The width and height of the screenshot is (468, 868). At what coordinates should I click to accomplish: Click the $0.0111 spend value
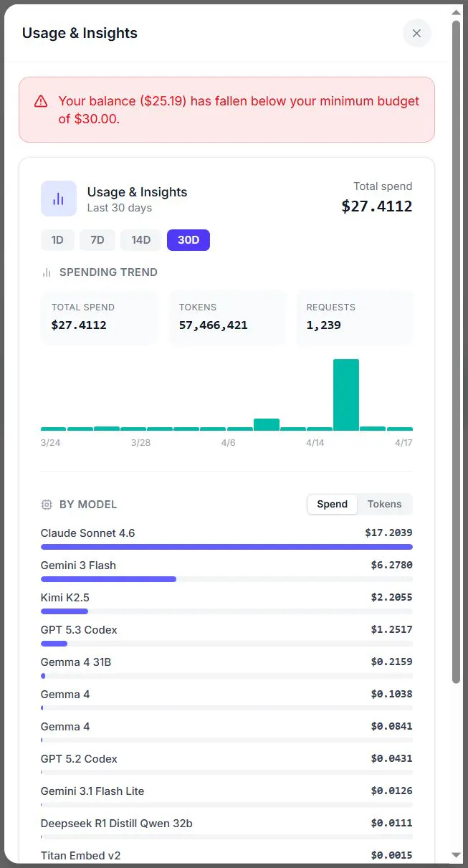coord(391,824)
